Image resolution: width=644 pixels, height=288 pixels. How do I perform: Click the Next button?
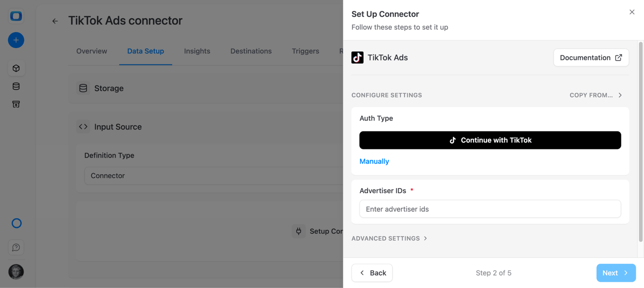click(x=616, y=273)
